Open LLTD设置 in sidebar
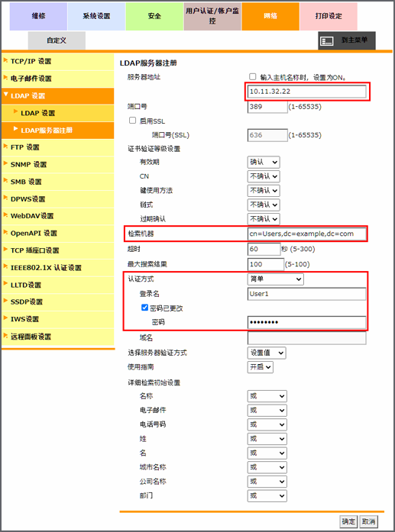Viewport: 395px width, 532px height. [58, 285]
